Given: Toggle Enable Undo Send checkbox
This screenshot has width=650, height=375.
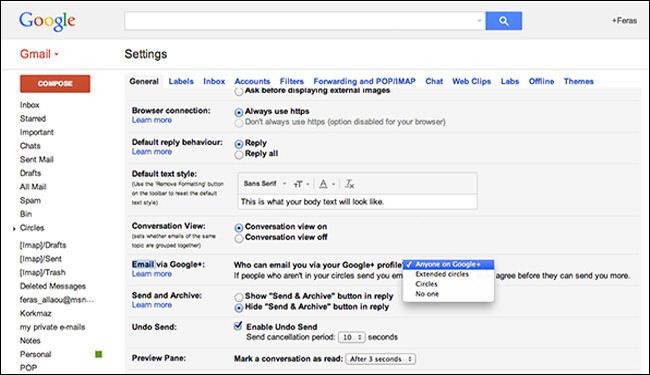Looking at the screenshot, I should pyautogui.click(x=238, y=326).
